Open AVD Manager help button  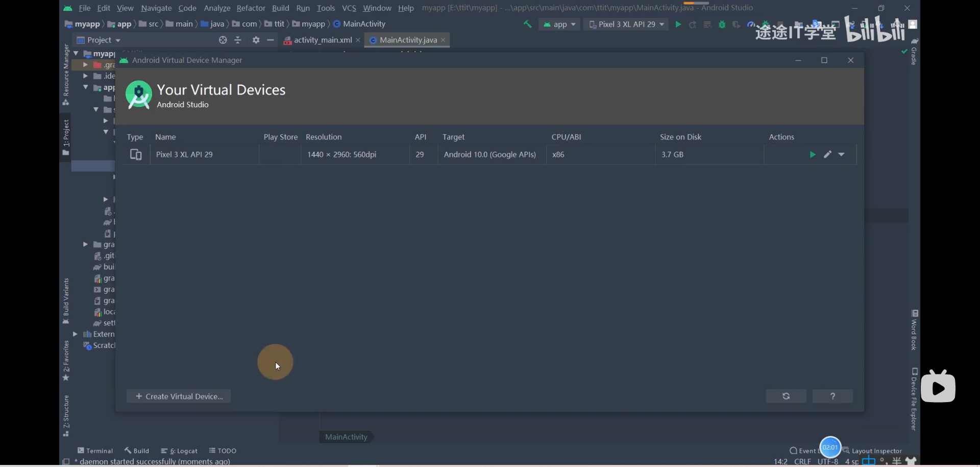coord(832,396)
